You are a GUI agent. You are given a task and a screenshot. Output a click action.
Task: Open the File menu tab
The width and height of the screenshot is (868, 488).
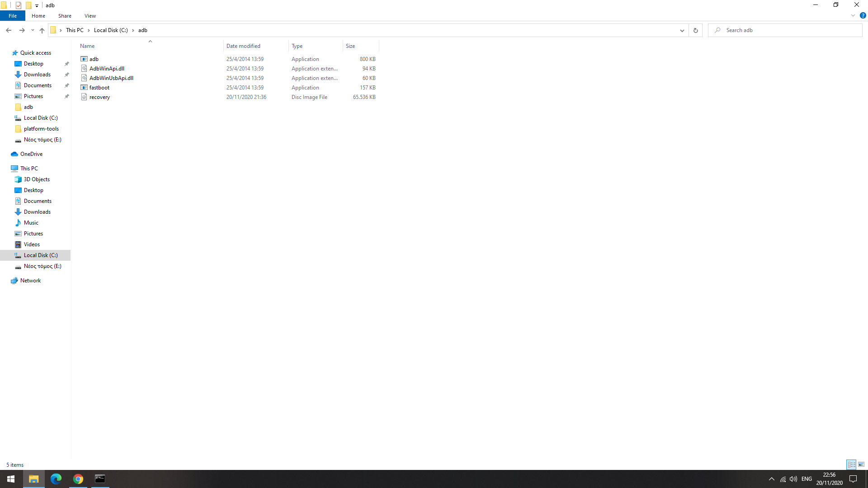pos(13,16)
